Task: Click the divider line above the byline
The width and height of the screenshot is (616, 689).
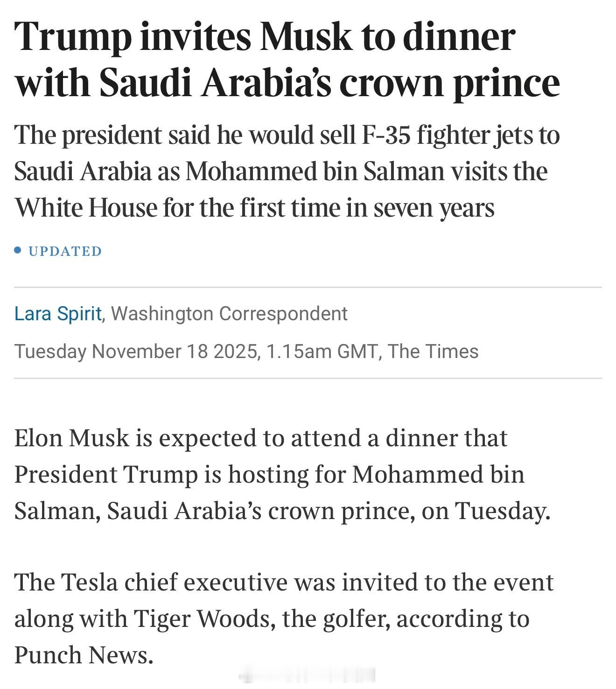Action: pyautogui.click(x=308, y=287)
